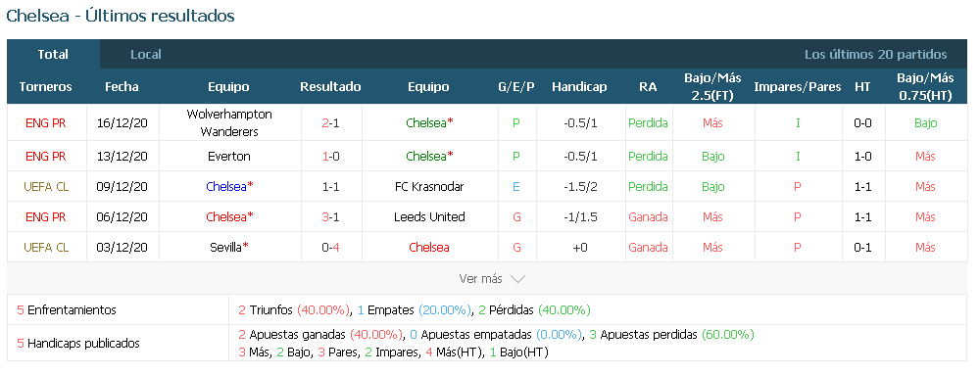Open the Everton team link
The width and height of the screenshot is (980, 376).
[x=229, y=156]
